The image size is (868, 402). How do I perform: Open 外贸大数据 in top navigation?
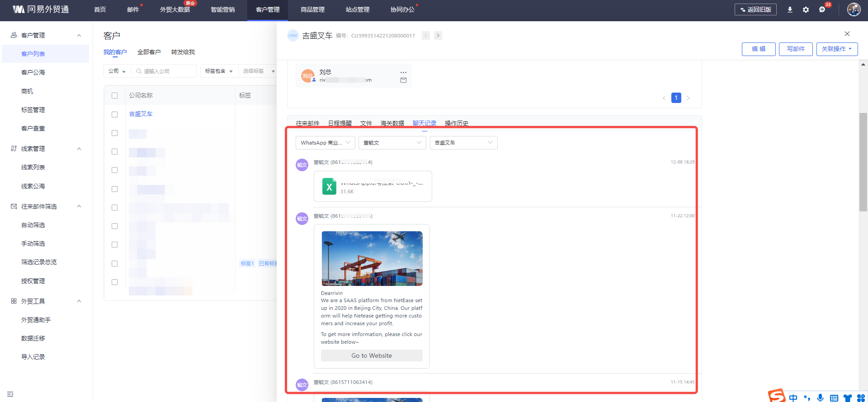click(x=175, y=9)
